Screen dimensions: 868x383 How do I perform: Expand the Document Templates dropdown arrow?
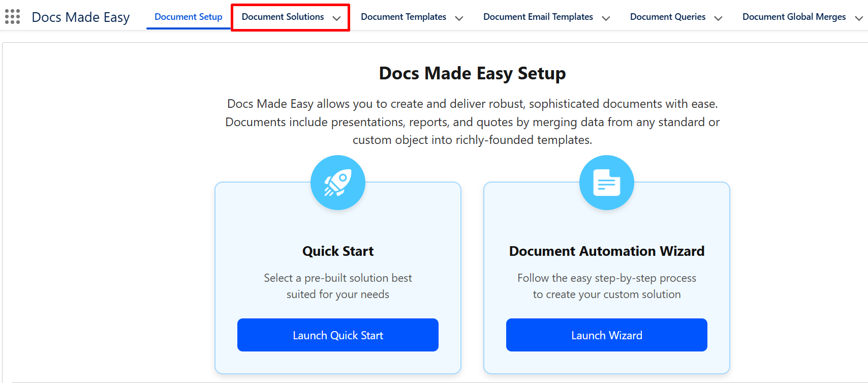tap(459, 18)
